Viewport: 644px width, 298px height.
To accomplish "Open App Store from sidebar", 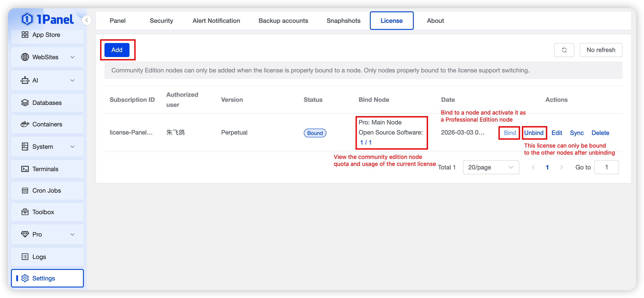I will 46,35.
